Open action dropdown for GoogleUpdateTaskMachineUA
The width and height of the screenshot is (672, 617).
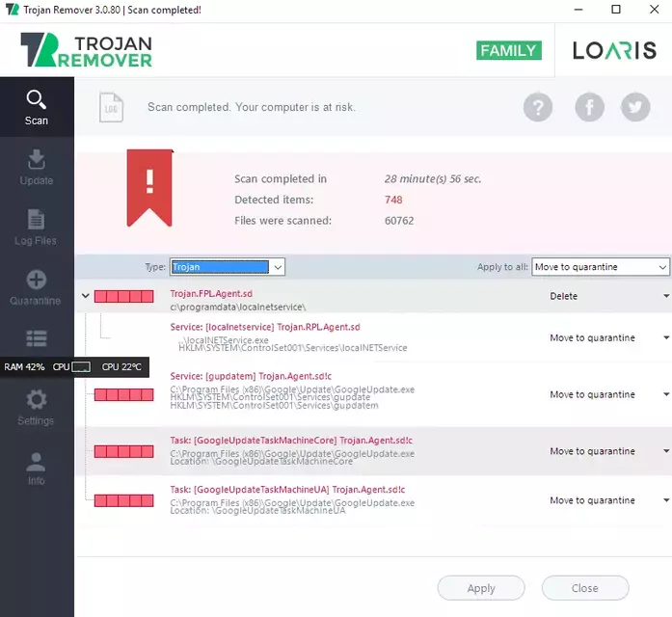[x=666, y=500]
